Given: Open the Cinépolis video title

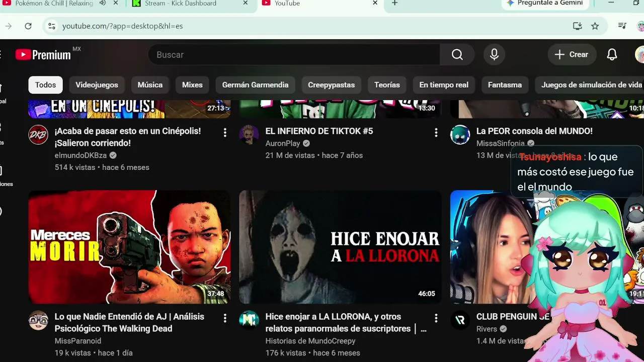Looking at the screenshot, I should pyautogui.click(x=128, y=137).
